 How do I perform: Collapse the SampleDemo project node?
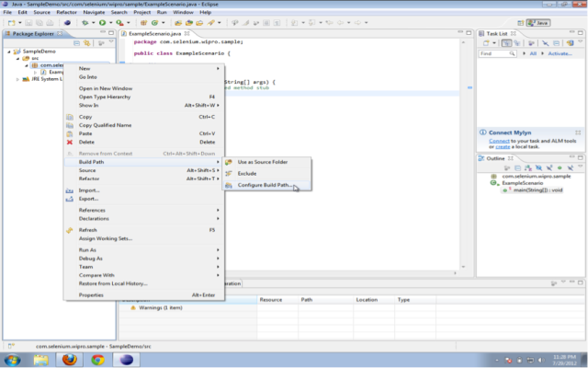(9, 52)
